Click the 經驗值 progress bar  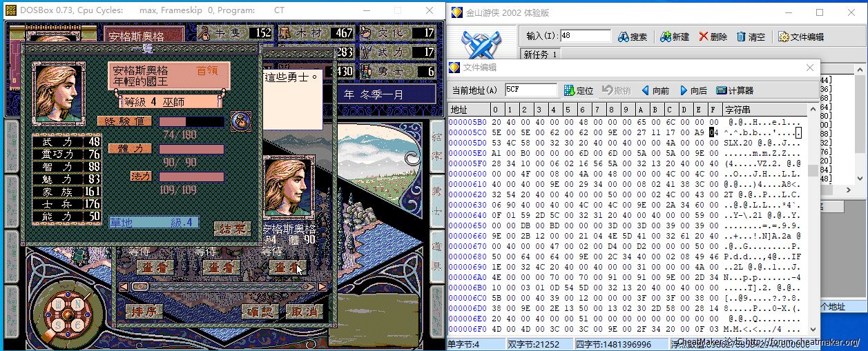(x=191, y=121)
